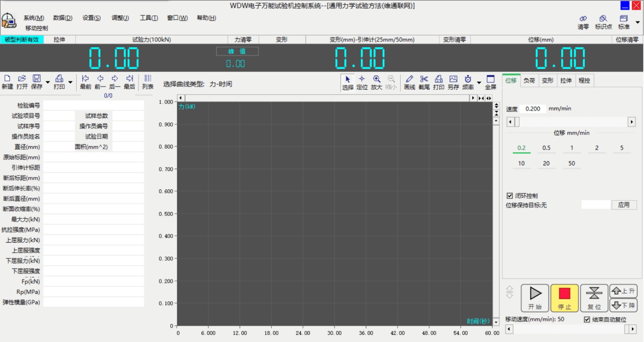
Task: Click the 应用 apply button
Action: [x=624, y=205]
